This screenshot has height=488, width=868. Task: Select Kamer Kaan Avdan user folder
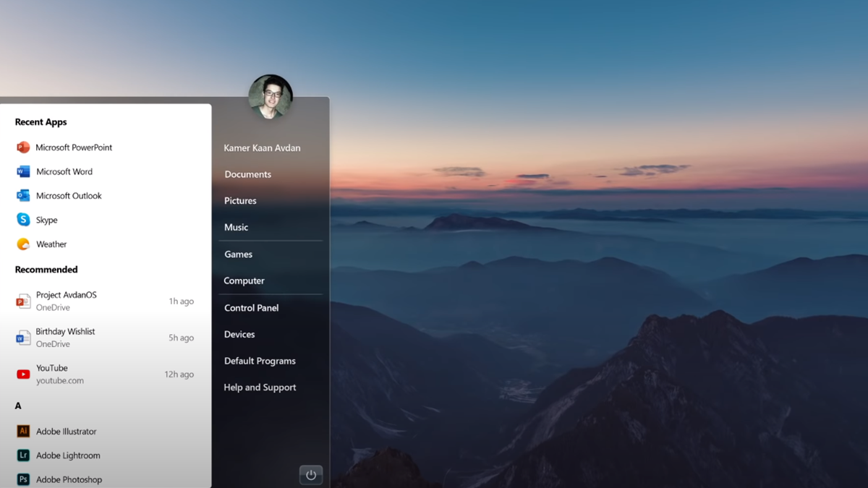[262, 148]
